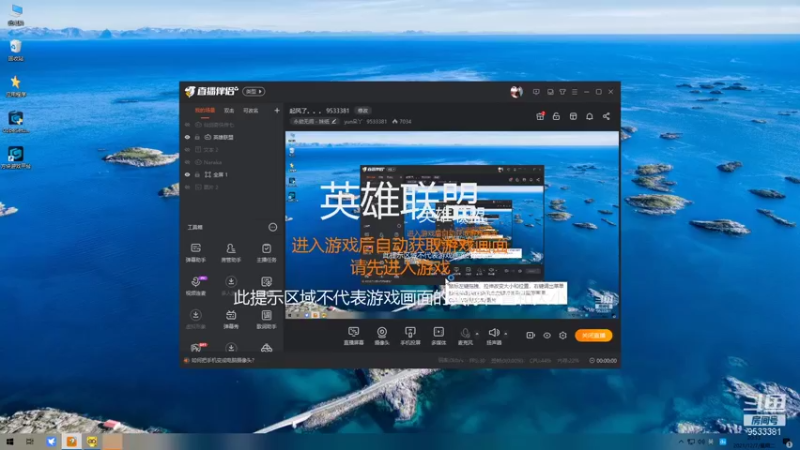Hide the 全屏 1 source via eye icon

click(187, 174)
